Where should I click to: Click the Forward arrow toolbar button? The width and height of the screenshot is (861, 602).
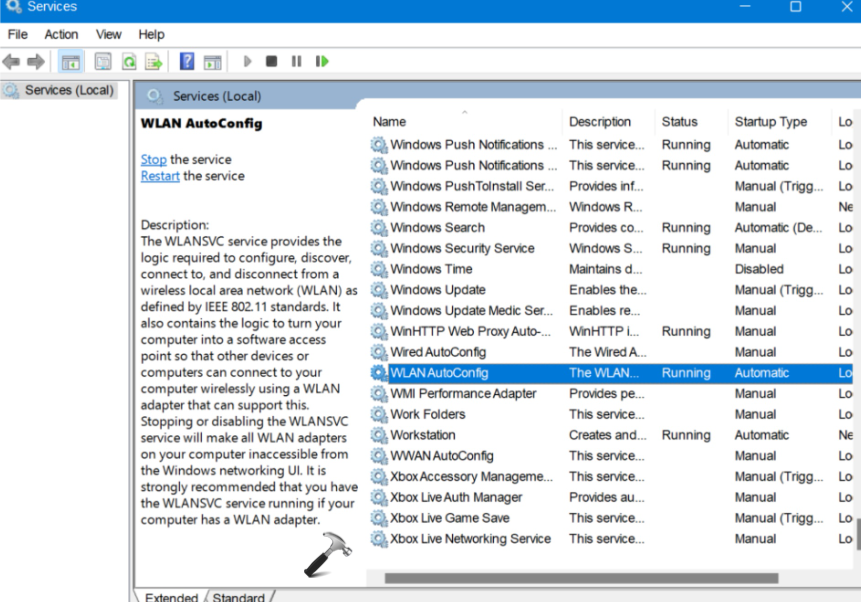(36, 62)
